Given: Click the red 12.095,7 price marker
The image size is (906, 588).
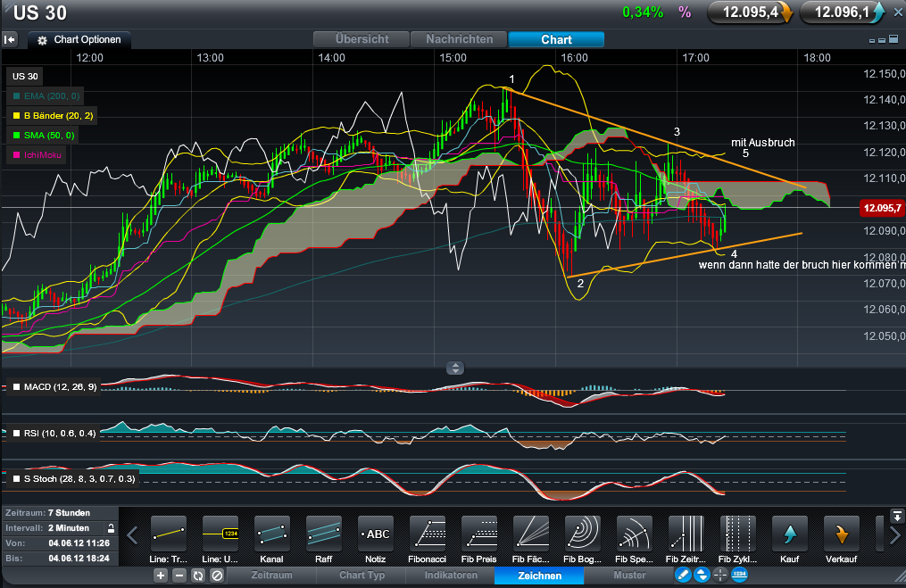Looking at the screenshot, I should [x=882, y=208].
